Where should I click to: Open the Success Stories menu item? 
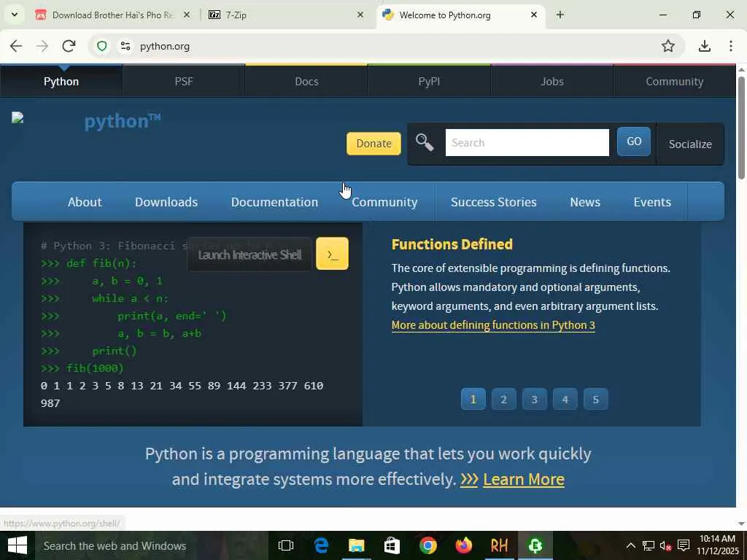point(494,202)
